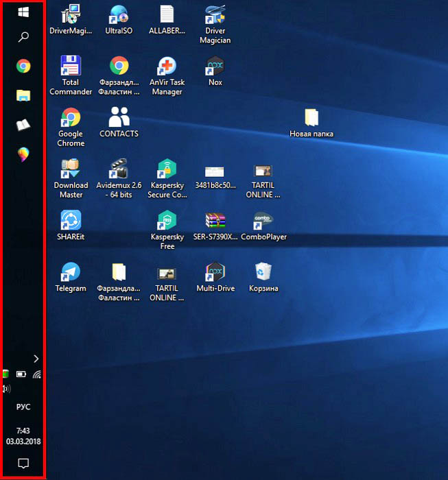This screenshot has width=448, height=480.
Task: Open File Explorer from the taskbar
Action: coord(23,95)
